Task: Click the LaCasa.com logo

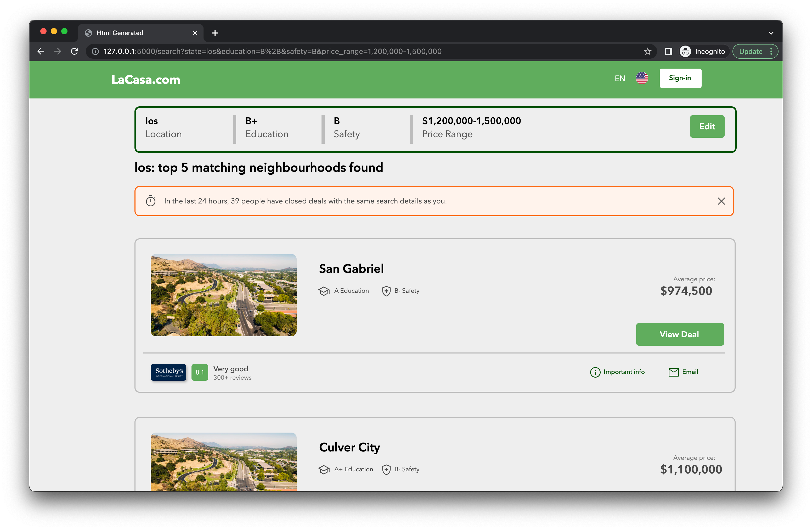Action: (146, 80)
